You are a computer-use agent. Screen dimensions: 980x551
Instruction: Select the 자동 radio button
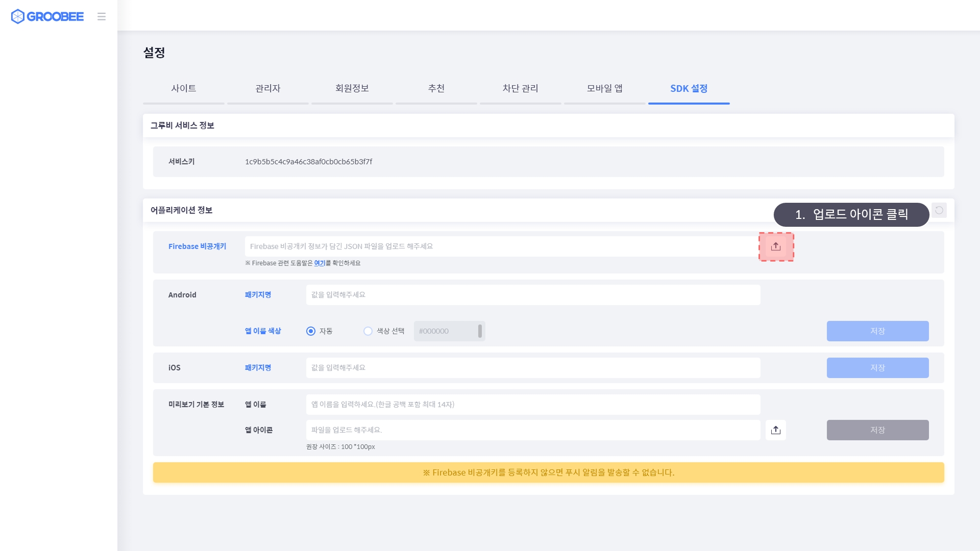(x=311, y=331)
